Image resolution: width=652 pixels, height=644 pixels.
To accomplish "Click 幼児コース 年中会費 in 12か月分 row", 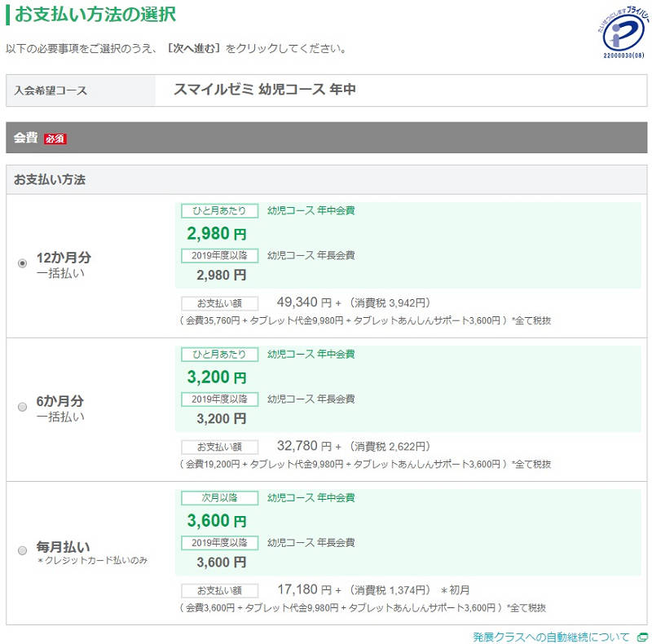I will coord(311,210).
